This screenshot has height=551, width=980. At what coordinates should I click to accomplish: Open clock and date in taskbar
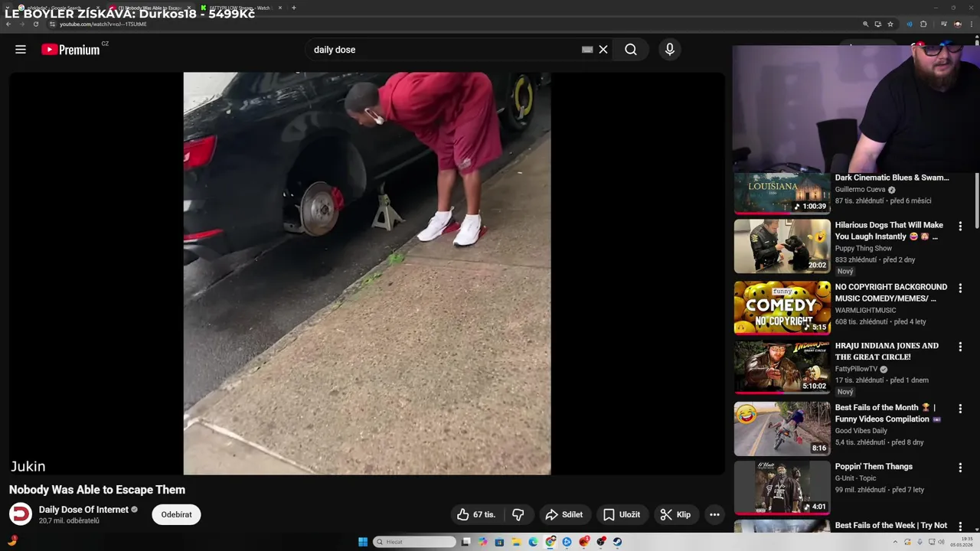[x=962, y=542]
